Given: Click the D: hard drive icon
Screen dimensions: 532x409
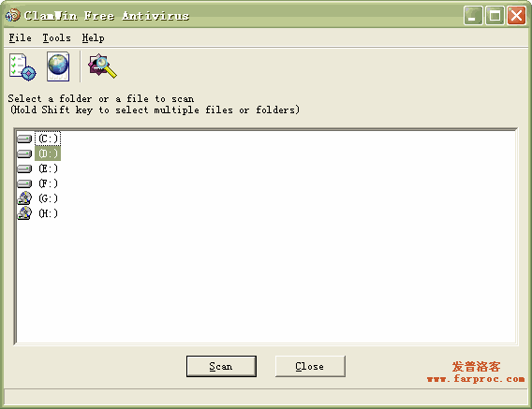Looking at the screenshot, I should click(24, 153).
